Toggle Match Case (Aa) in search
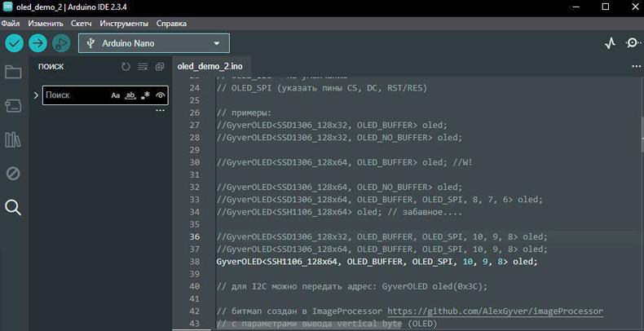 [x=116, y=95]
